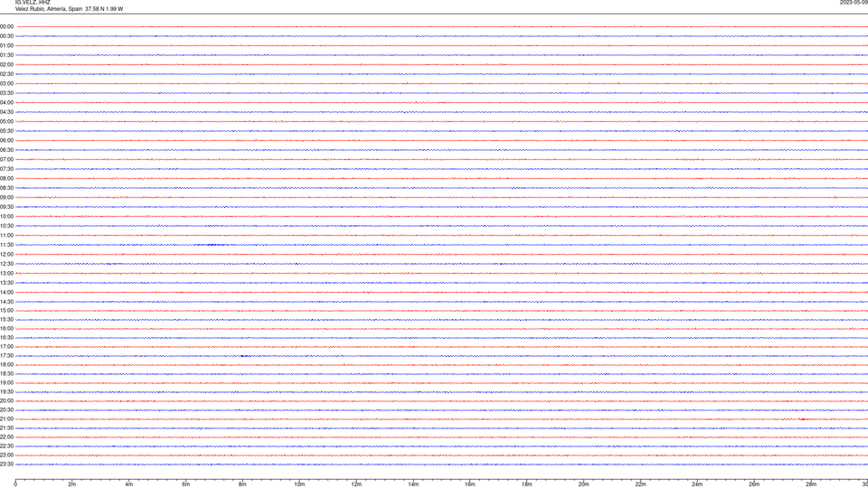Select the 21:00 row label

point(6,419)
